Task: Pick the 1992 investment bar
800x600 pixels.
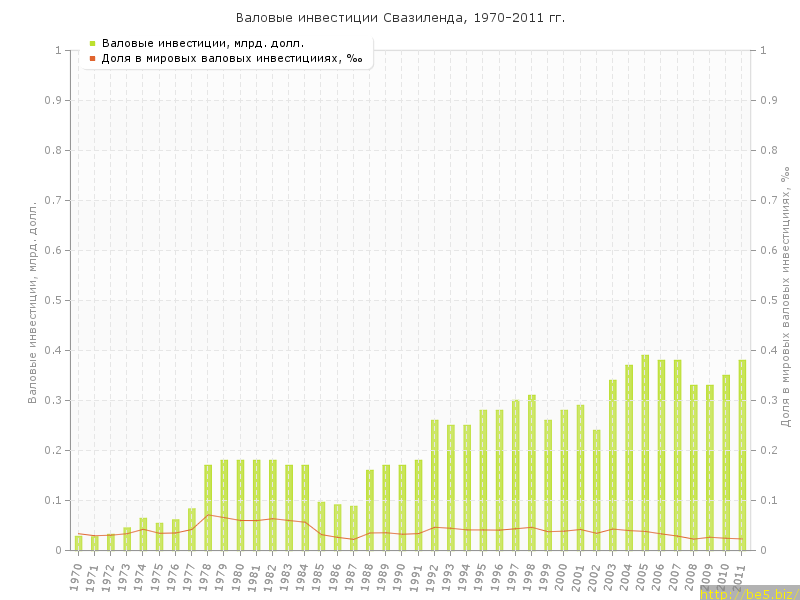Action: point(435,485)
